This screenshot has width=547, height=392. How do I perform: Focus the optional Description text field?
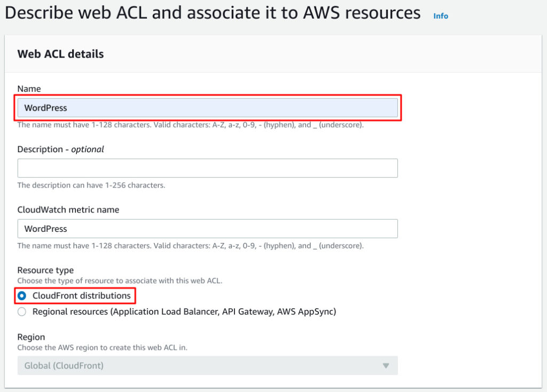tap(208, 168)
